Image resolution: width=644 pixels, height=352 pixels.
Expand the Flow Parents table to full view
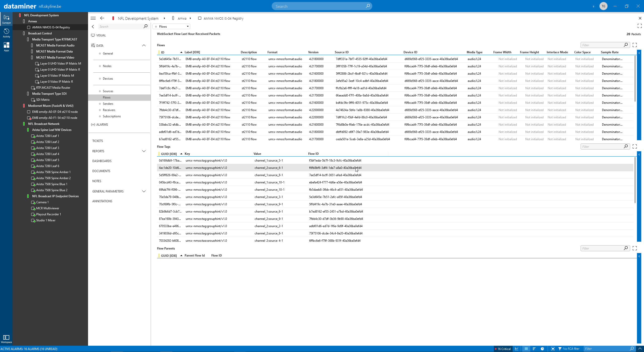point(635,248)
